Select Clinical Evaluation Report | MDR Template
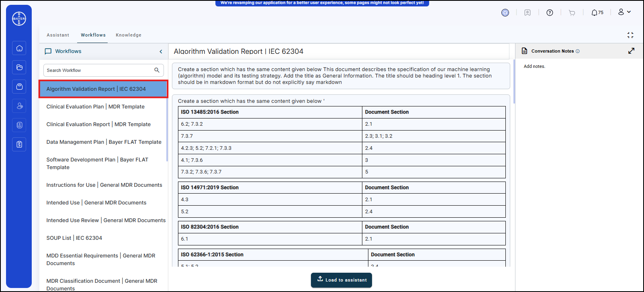Screen dimensions: 644x292 98,124
